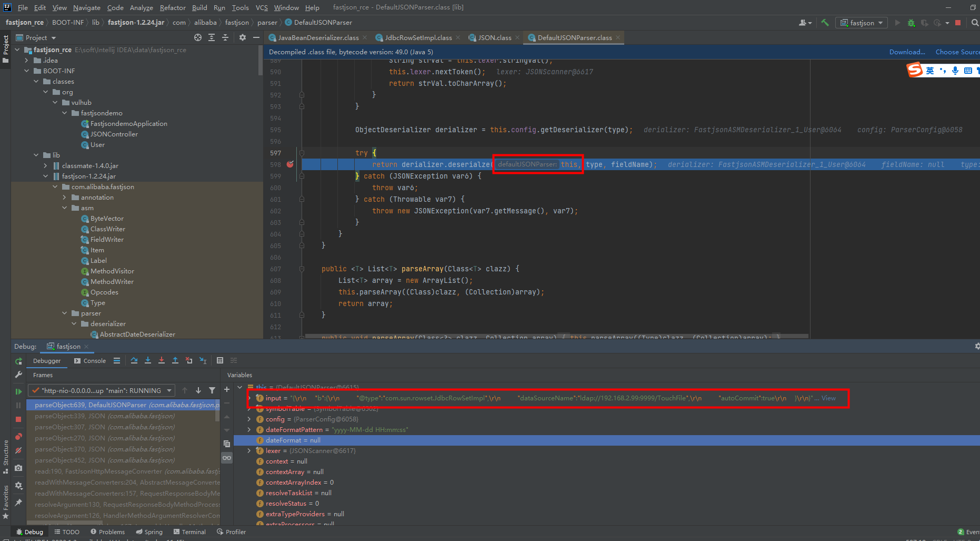Open the Terminal tool window tab
The width and height of the screenshot is (980, 541).
click(189, 532)
